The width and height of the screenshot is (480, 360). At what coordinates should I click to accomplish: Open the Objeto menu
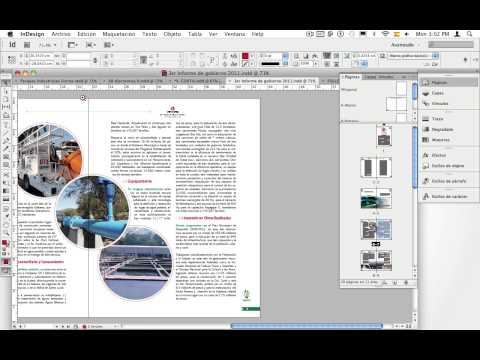[172, 34]
